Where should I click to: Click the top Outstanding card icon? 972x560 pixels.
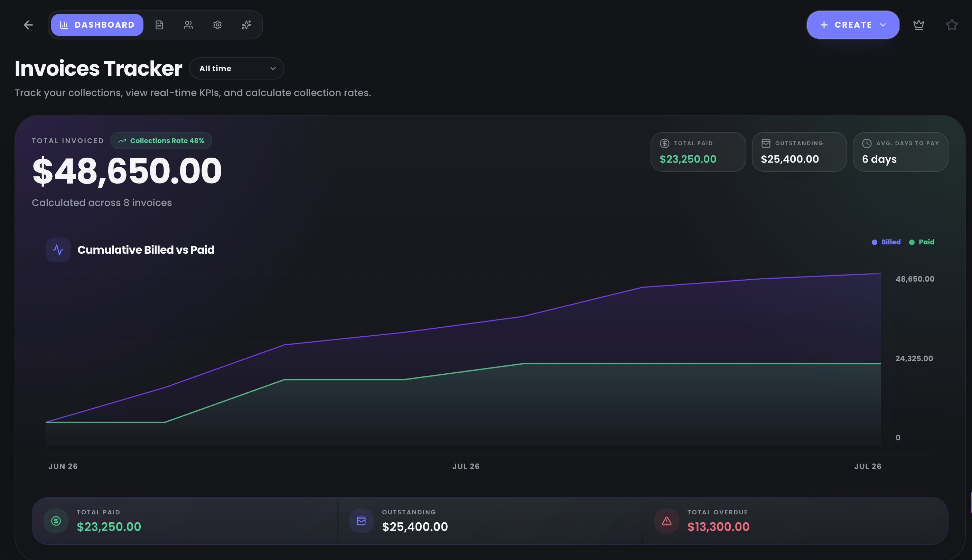(766, 143)
